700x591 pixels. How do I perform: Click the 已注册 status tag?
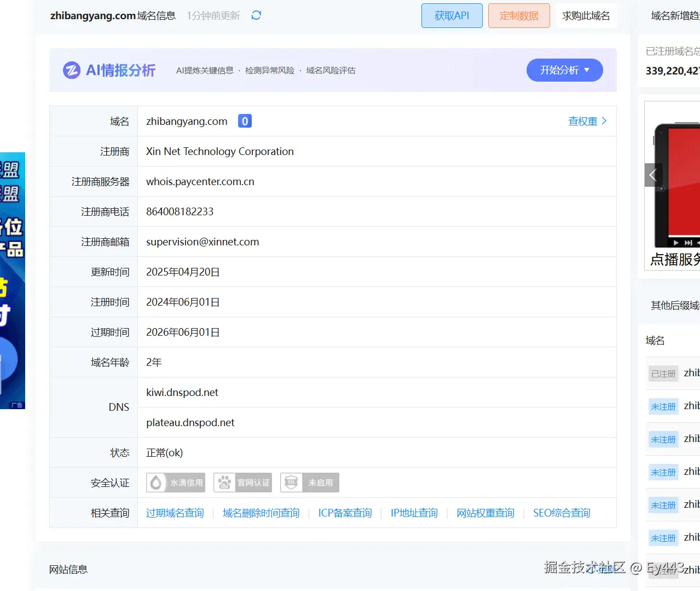tap(663, 374)
